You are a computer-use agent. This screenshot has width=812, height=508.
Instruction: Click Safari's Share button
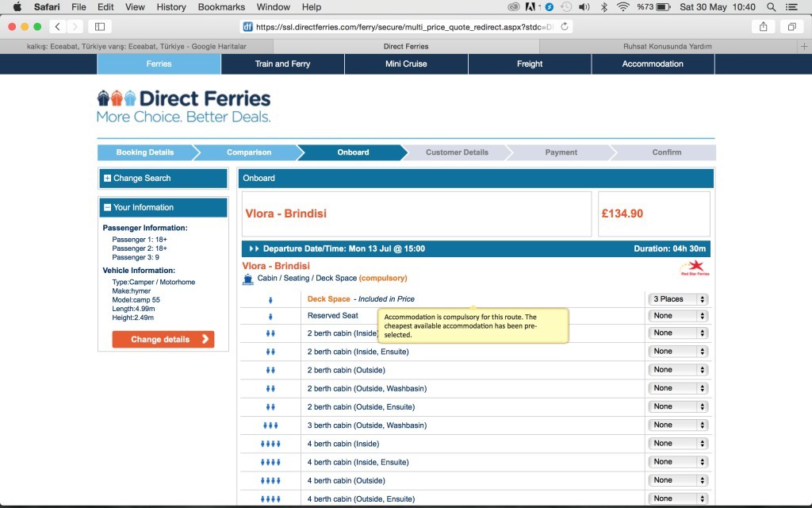click(x=764, y=26)
